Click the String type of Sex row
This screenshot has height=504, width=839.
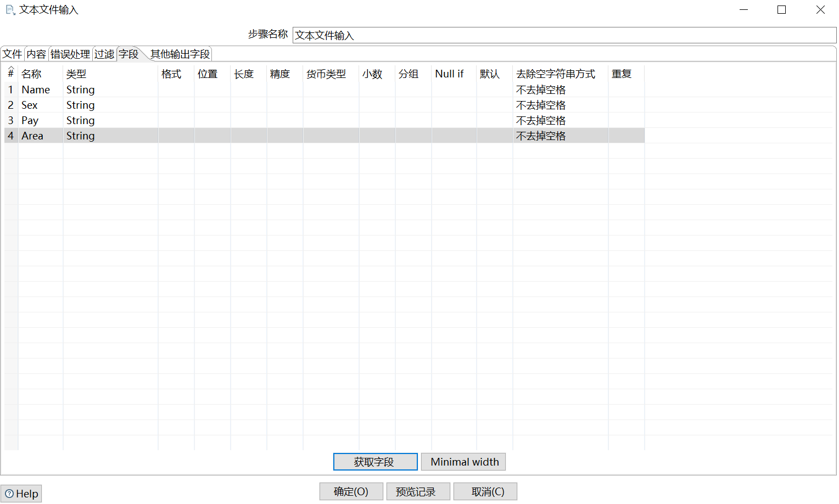point(110,105)
